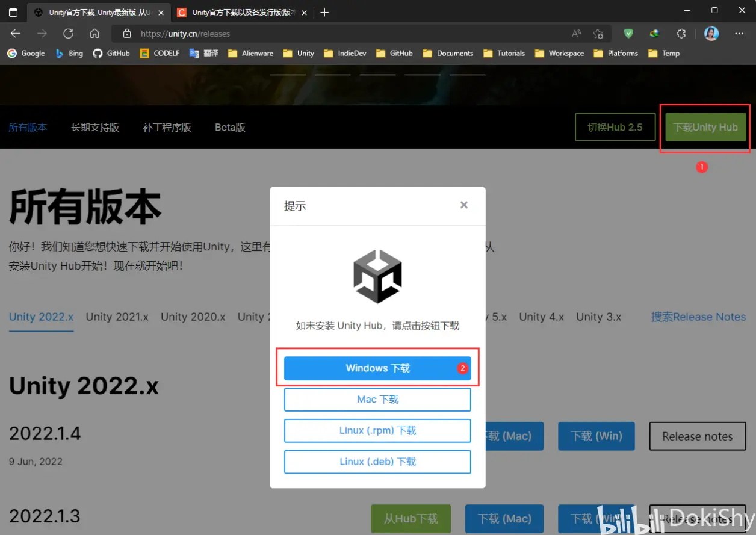Open a new tab with plus button

tap(324, 12)
